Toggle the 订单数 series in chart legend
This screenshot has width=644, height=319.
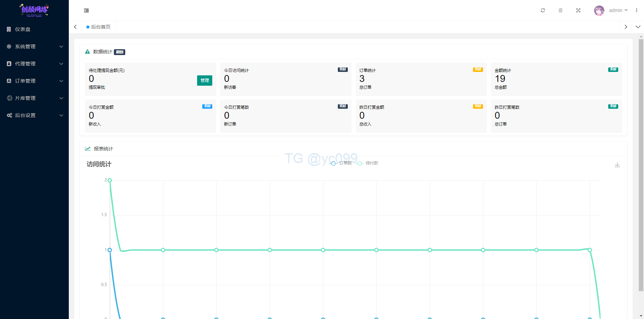341,163
